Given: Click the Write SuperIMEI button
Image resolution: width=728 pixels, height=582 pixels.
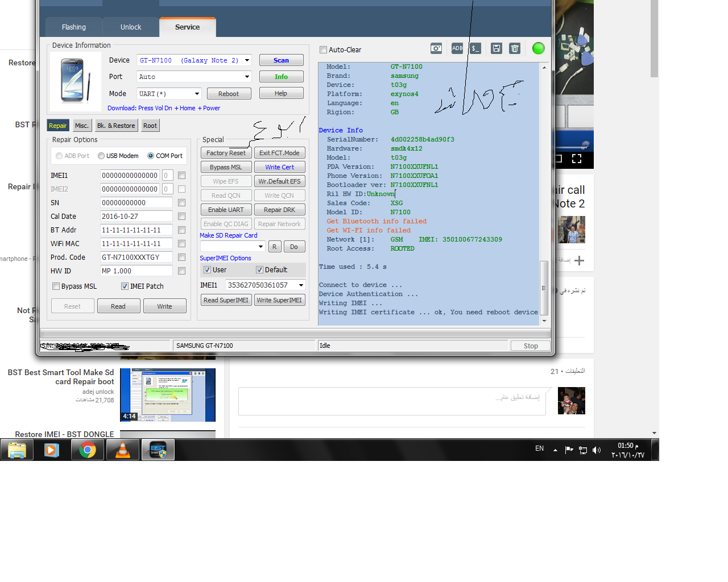Looking at the screenshot, I should pyautogui.click(x=279, y=300).
